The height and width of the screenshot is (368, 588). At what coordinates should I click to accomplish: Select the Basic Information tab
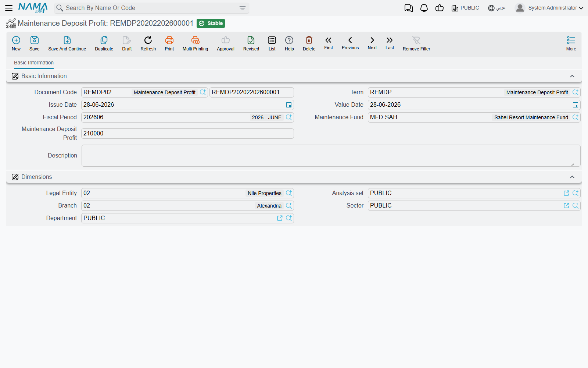(34, 63)
